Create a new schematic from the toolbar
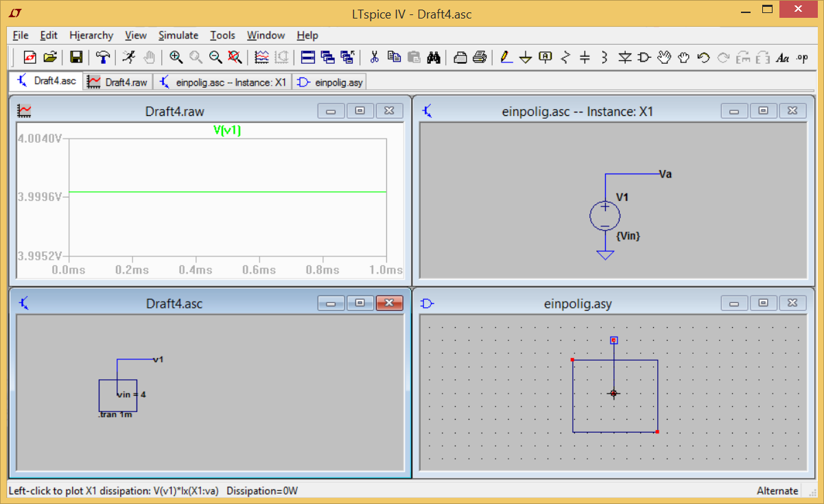This screenshot has width=824, height=504. (30, 58)
